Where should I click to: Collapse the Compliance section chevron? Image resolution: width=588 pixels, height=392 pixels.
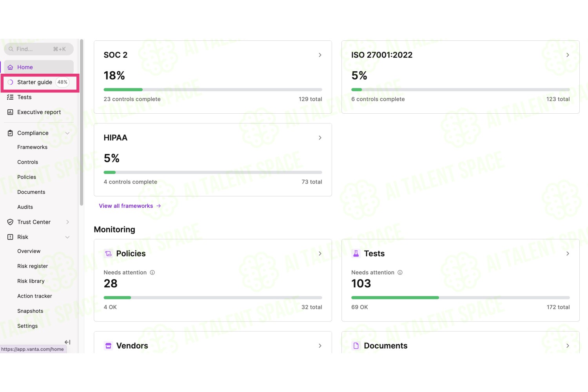(x=67, y=133)
